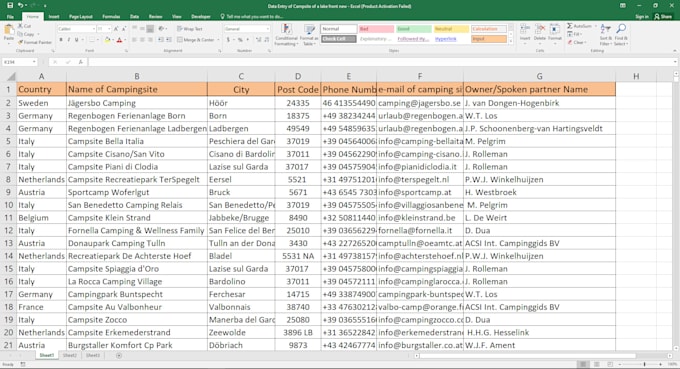Open Conditional Formatting menu
Viewport: 680px width, 369px height.
(x=286, y=35)
